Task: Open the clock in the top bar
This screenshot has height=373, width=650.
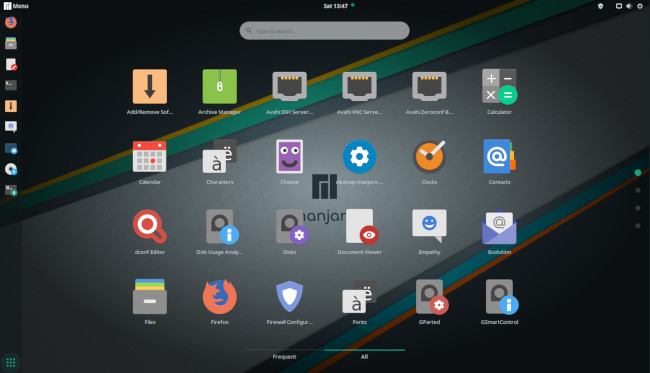Action: pos(336,6)
